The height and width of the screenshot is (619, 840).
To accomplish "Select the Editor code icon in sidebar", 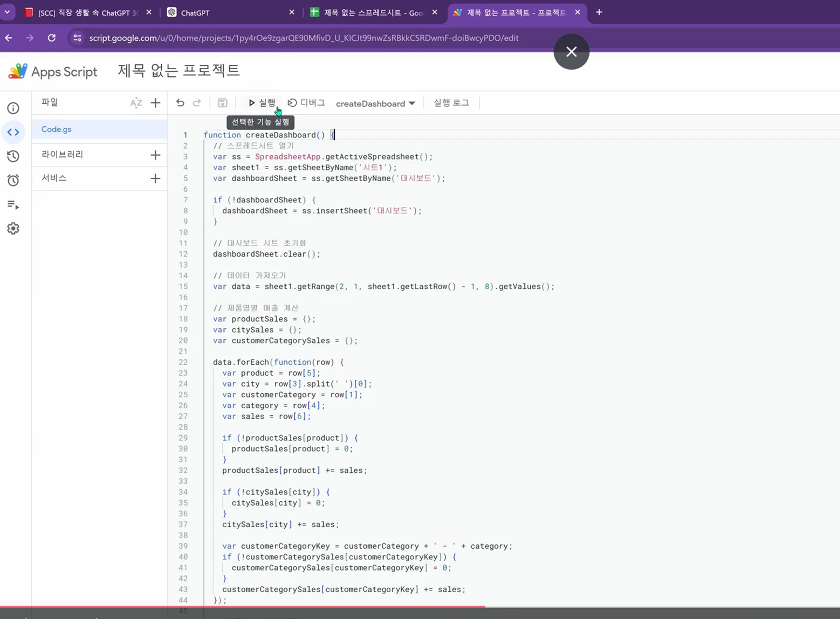I will 13,132.
